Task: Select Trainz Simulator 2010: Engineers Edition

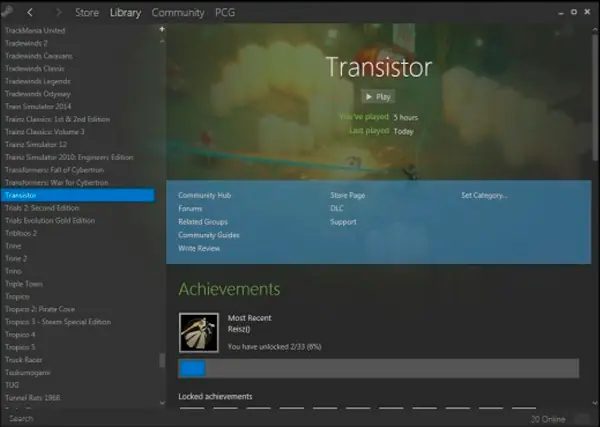Action: click(x=69, y=157)
